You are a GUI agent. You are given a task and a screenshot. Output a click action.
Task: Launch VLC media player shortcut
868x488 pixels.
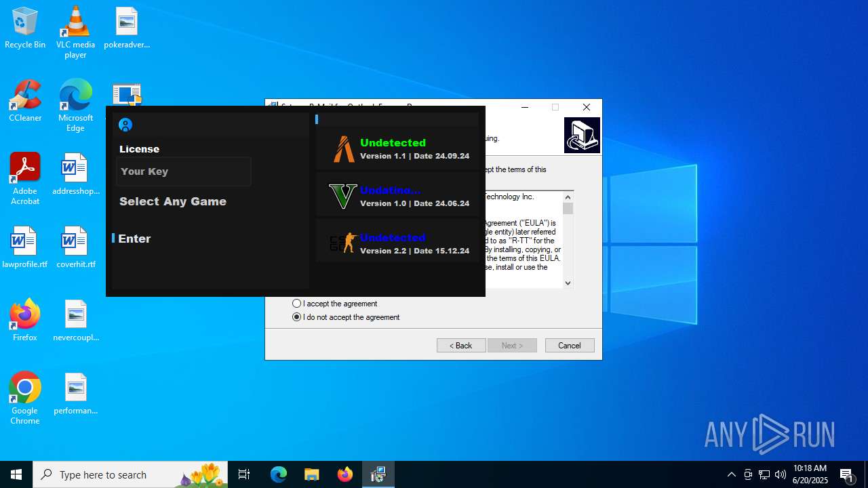tap(75, 33)
